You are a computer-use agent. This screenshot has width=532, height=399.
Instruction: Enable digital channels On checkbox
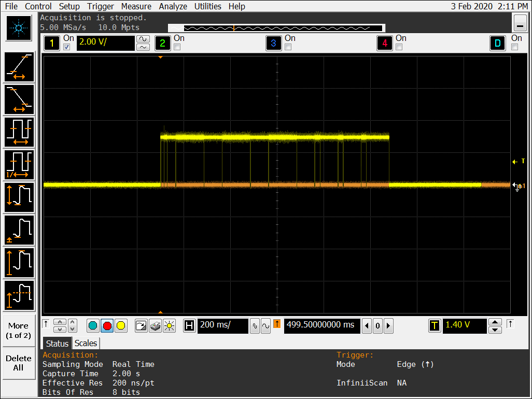coord(515,47)
